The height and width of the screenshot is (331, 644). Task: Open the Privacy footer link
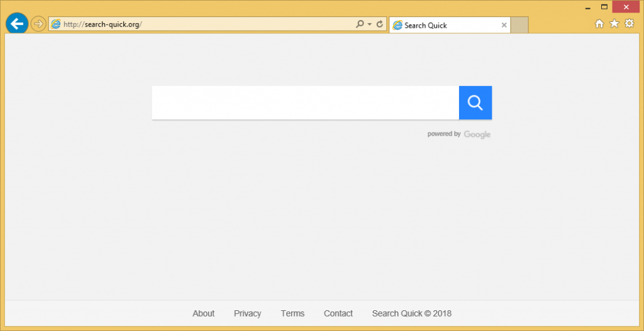[x=247, y=313]
